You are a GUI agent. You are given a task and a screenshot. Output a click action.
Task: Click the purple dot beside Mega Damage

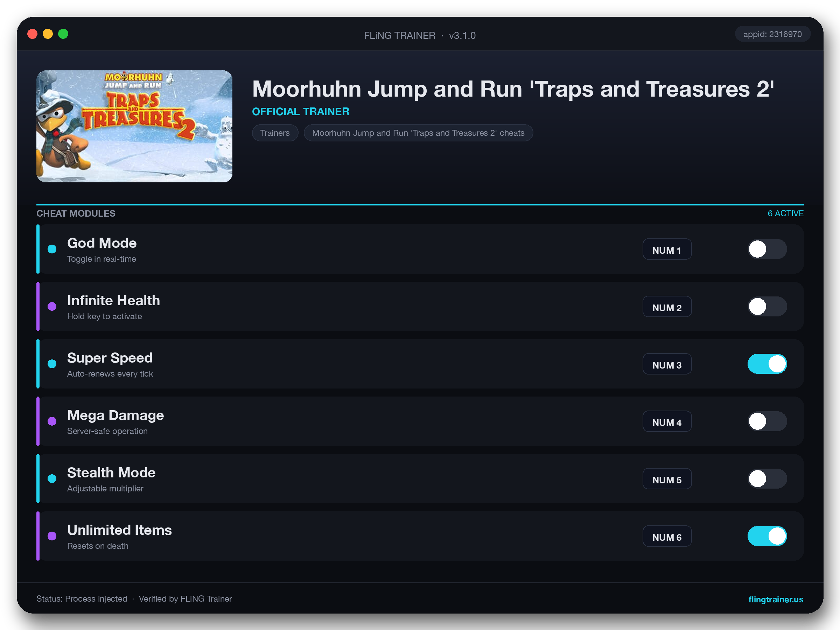(52, 421)
